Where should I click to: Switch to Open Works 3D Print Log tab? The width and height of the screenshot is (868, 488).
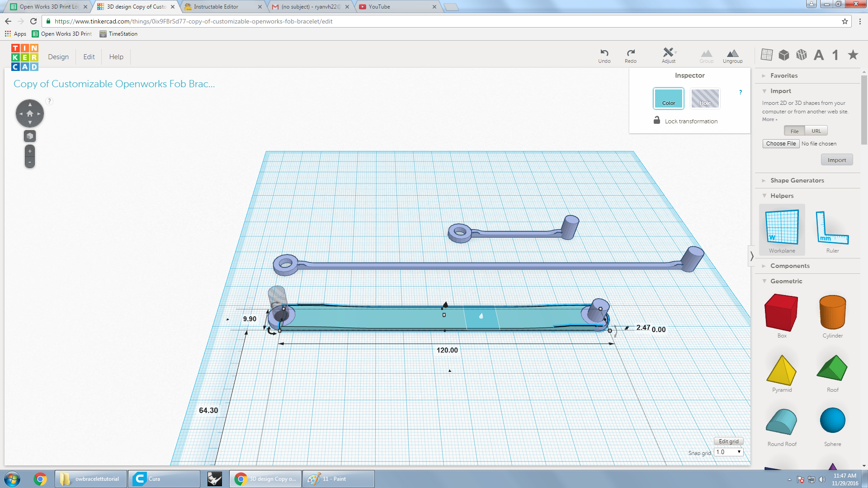coord(48,7)
